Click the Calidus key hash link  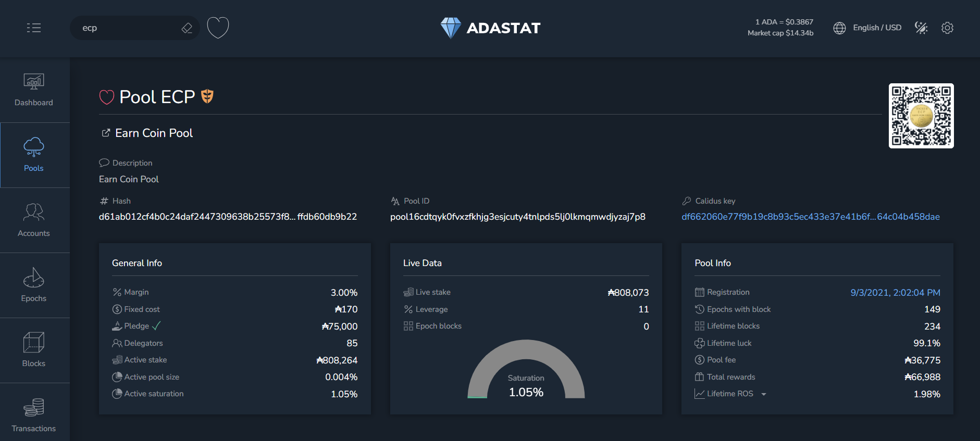810,217
